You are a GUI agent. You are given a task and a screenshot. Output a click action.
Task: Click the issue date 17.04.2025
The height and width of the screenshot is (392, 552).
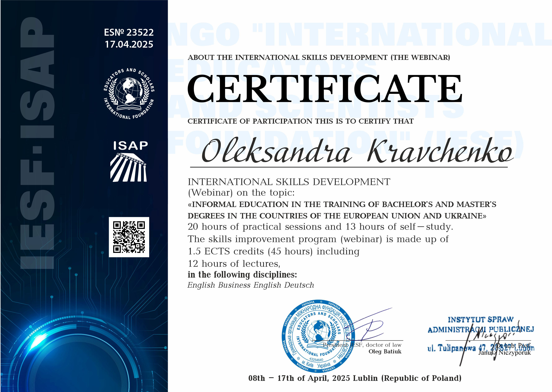point(129,44)
